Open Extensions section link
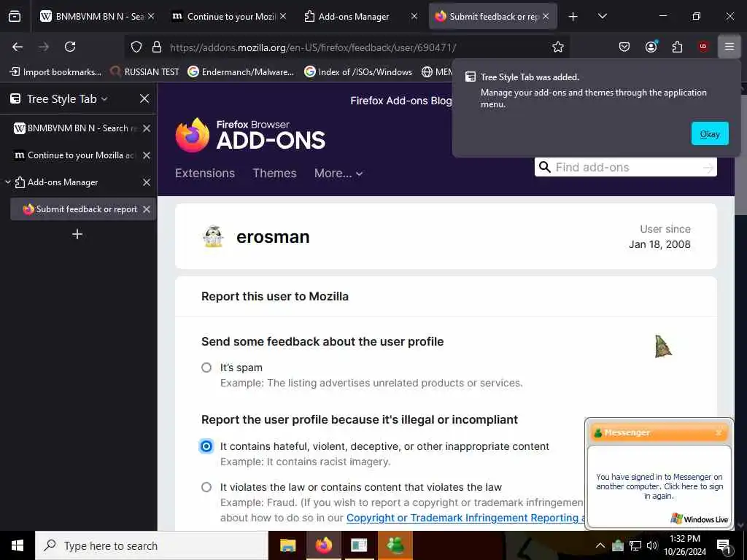This screenshot has height=560, width=747. click(205, 174)
